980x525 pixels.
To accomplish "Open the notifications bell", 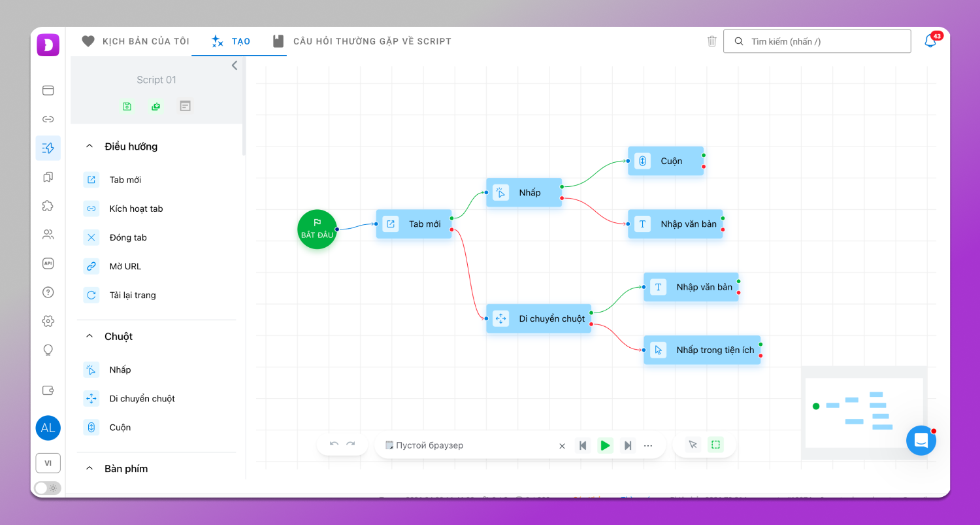I will 930,41.
